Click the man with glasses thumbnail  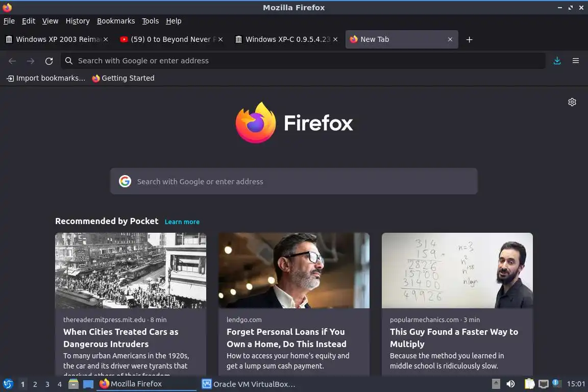294,271
